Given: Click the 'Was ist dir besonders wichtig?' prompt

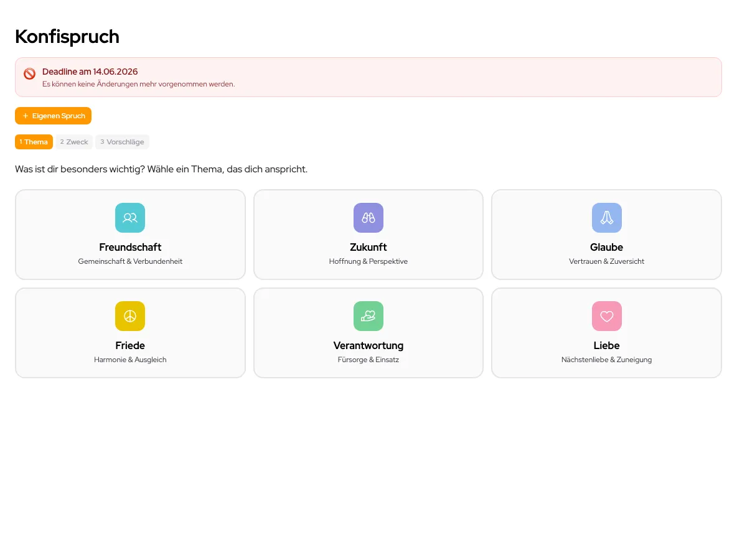Looking at the screenshot, I should pos(161,169).
